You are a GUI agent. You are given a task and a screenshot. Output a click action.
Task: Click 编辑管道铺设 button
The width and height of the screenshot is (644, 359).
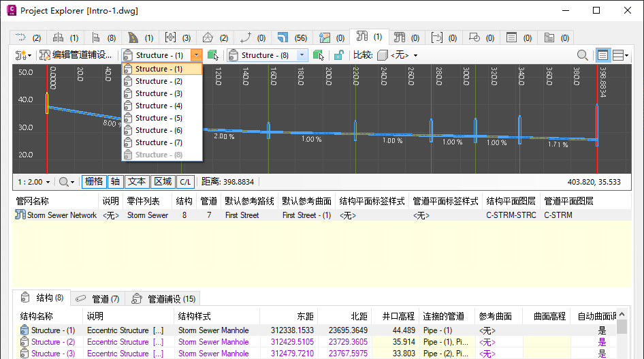tap(76, 55)
